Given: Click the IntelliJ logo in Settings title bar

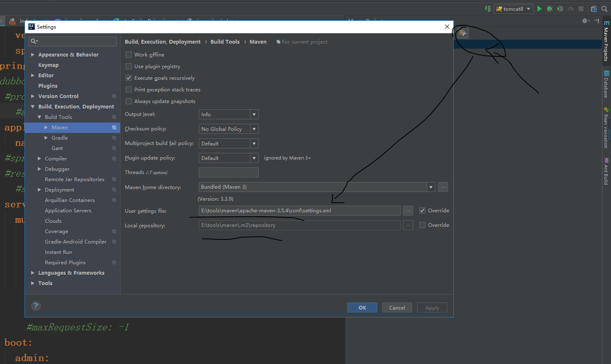Looking at the screenshot, I should click(32, 27).
